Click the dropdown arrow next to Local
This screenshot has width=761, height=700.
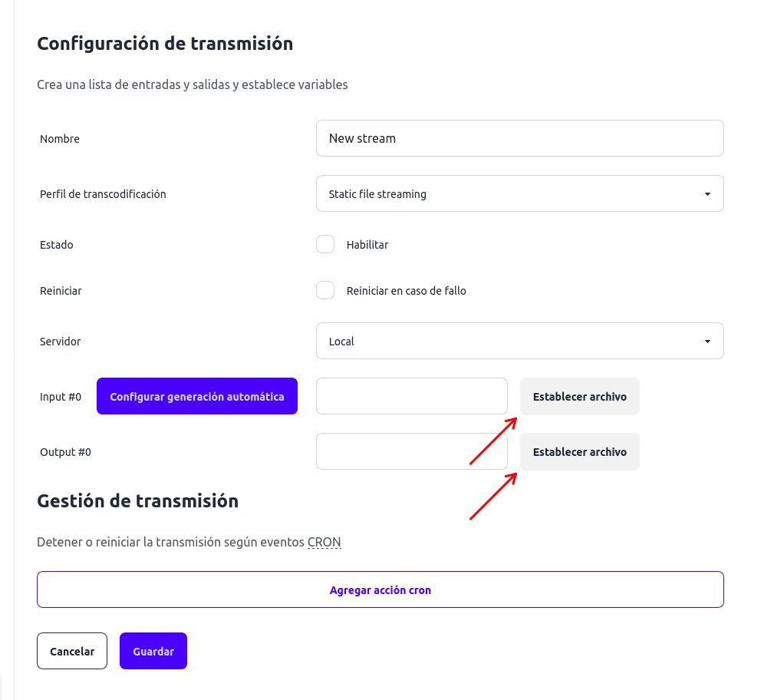707,341
